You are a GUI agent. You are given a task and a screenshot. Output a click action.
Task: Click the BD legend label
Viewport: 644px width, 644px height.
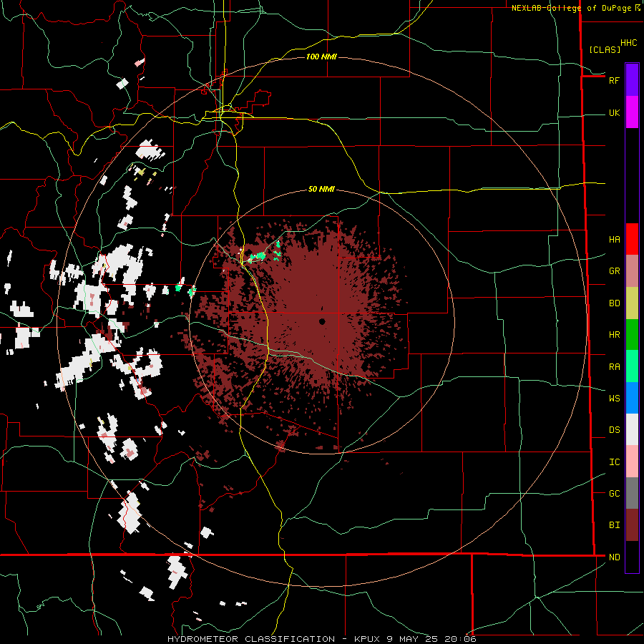(x=614, y=303)
